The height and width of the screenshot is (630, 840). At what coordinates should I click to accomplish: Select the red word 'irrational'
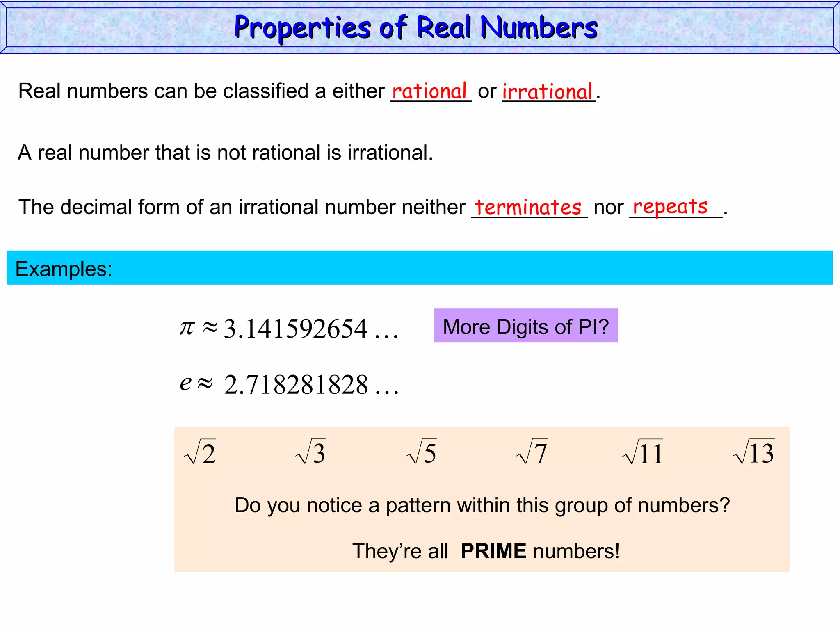pos(548,91)
